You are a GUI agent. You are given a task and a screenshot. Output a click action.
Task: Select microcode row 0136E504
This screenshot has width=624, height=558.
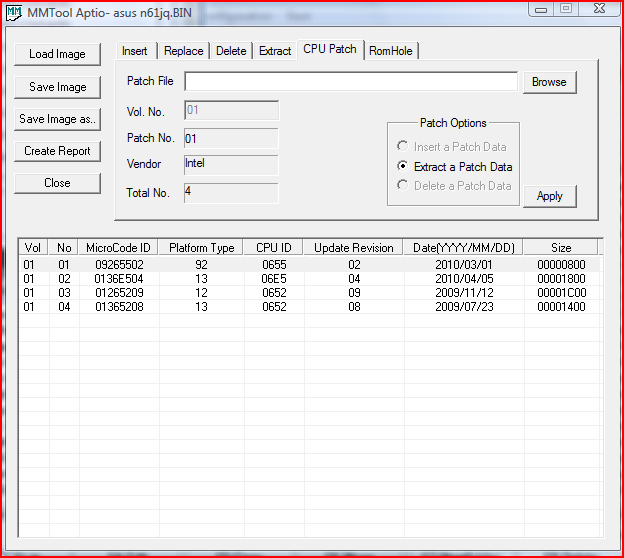(x=310, y=279)
